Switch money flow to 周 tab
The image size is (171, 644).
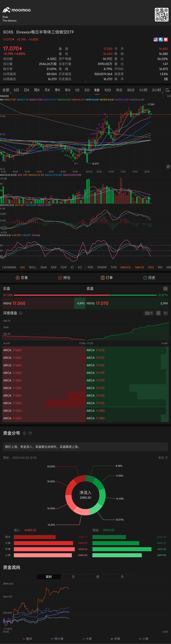98,577
